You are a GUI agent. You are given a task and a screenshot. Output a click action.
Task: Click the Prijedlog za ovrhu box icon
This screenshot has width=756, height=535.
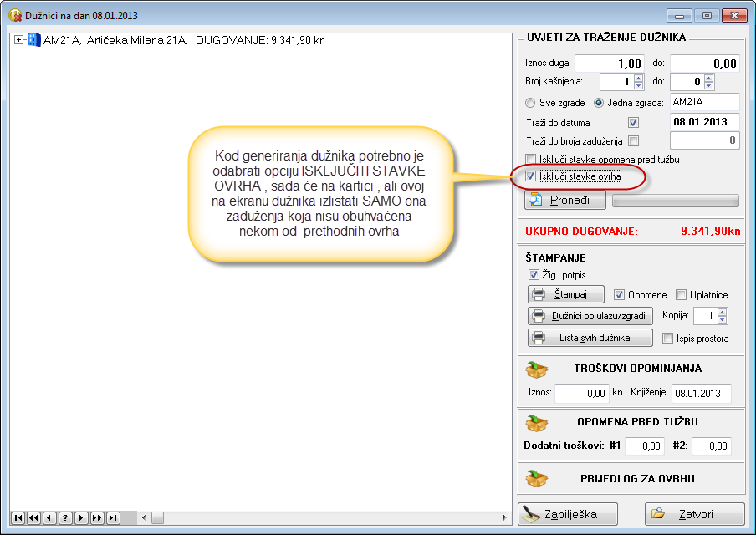click(x=537, y=478)
